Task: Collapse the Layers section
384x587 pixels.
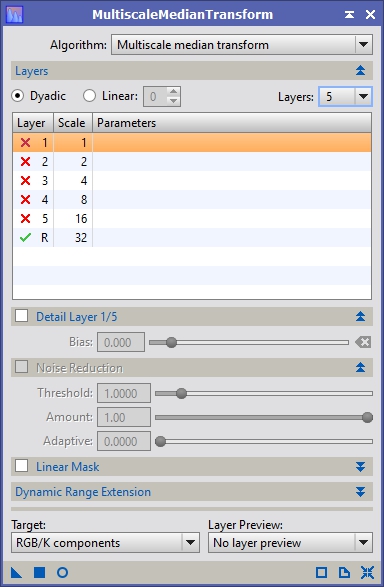Action: (360, 70)
